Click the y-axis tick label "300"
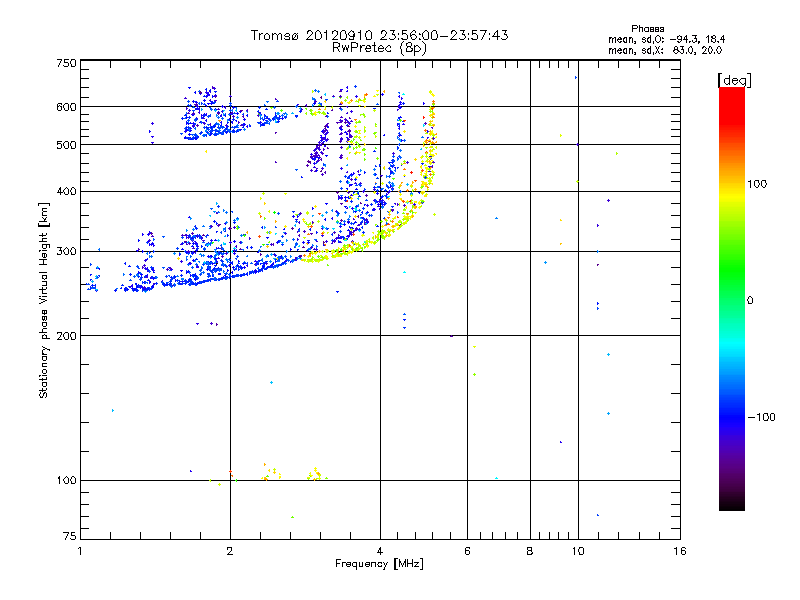This screenshot has height=600, width=800. tap(66, 252)
